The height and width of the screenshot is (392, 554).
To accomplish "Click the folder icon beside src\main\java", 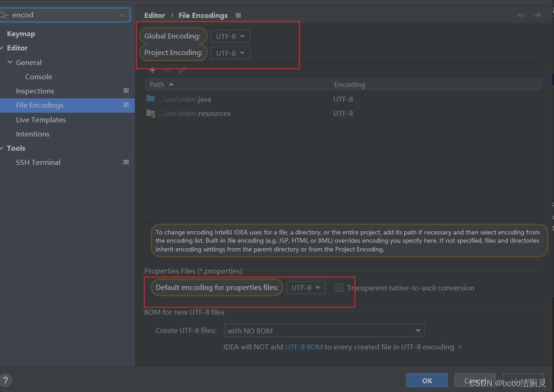I will (x=151, y=98).
